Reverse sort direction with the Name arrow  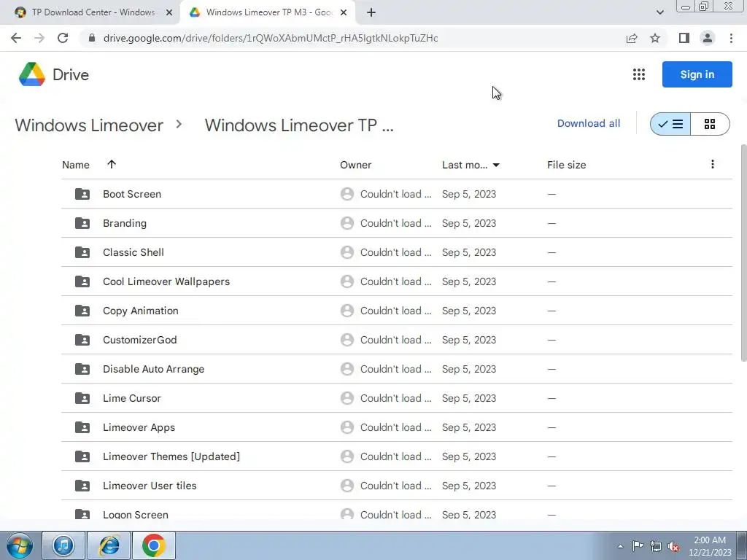(112, 164)
